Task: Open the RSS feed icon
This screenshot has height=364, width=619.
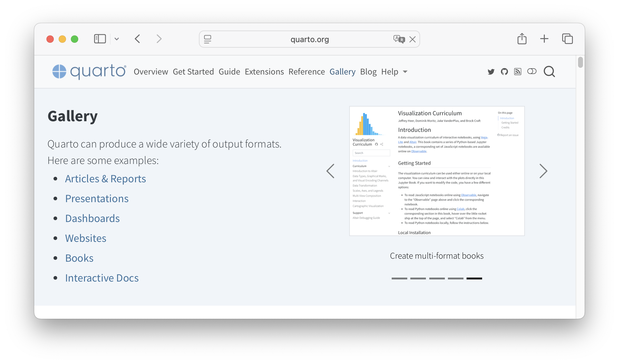Action: coord(518,72)
